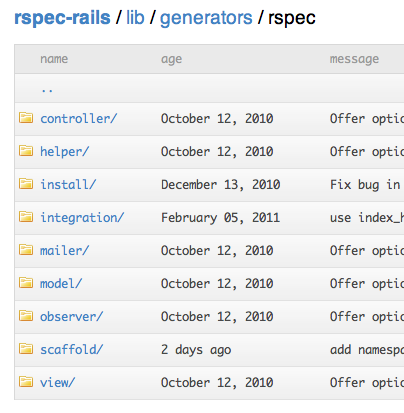Click view row's 'October 12, 2010' date
404x413 pixels.
pos(217,382)
